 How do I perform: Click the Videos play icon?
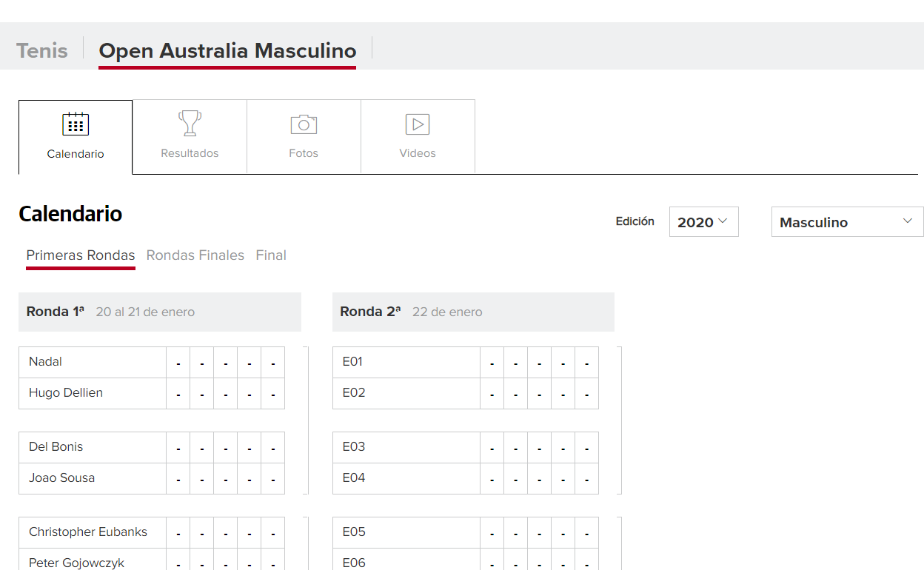(418, 124)
